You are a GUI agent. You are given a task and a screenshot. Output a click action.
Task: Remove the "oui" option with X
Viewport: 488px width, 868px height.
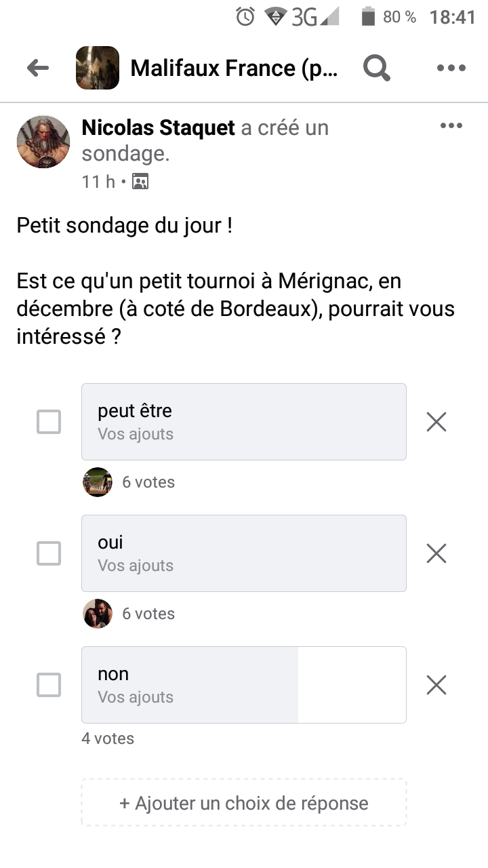tap(436, 553)
